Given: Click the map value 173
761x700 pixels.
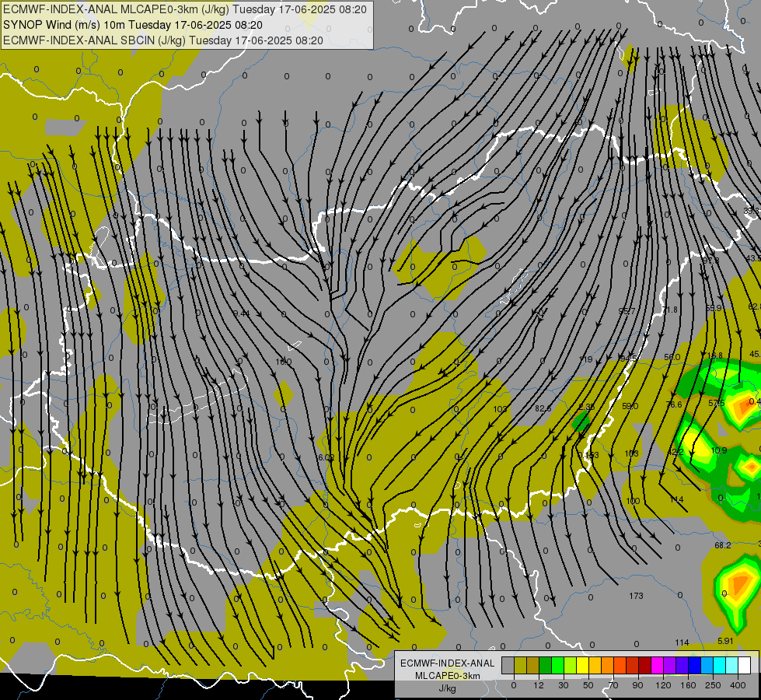Looking at the screenshot, I should (636, 596).
